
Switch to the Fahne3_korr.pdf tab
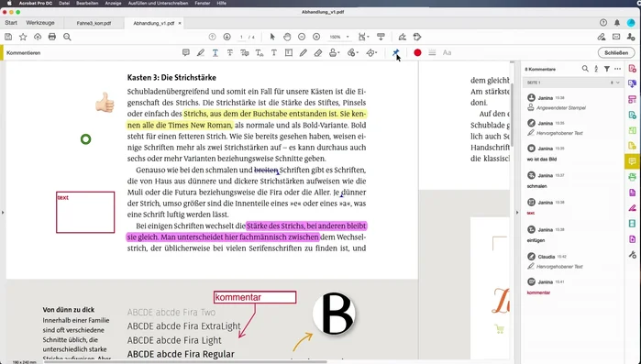tap(94, 23)
